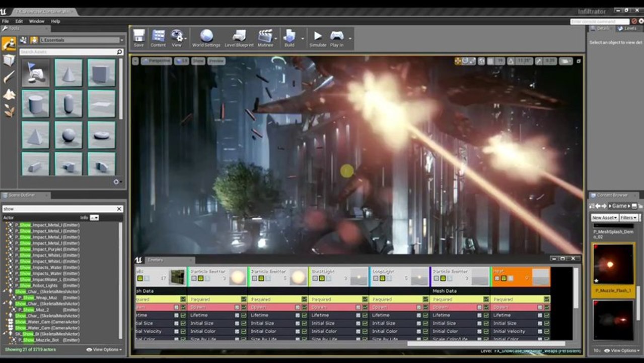This screenshot has width=644, height=363.
Task: Open the Filters dropdown in Content Browser
Action: [628, 218]
